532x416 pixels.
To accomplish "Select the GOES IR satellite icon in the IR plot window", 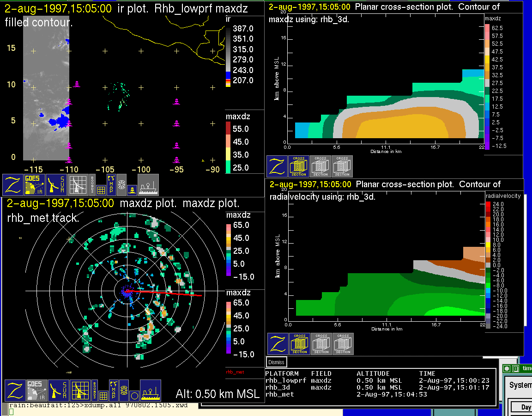I will pos(35,184).
